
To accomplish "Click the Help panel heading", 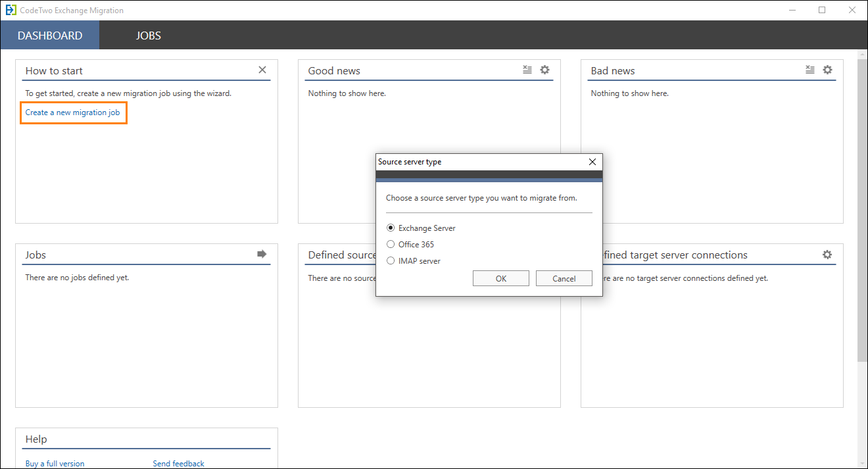I will coord(36,439).
